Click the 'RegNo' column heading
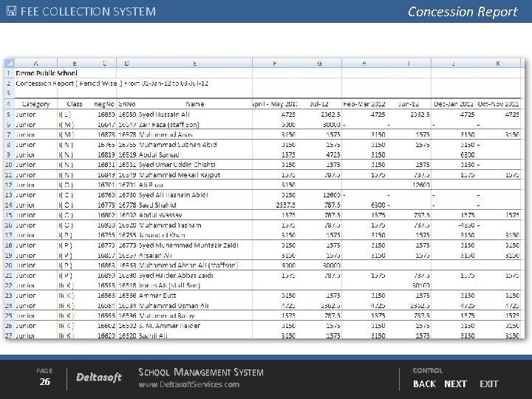This screenshot has width=532, height=399. coord(104,104)
